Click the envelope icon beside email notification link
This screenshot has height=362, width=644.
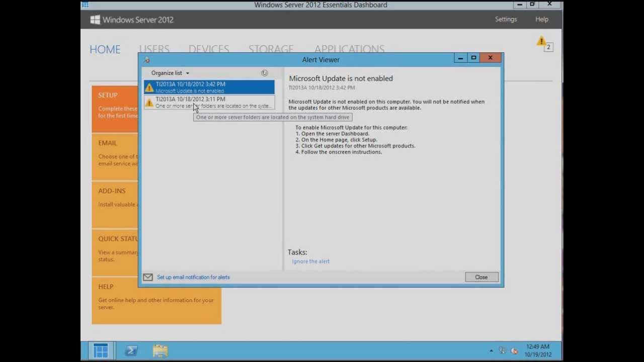[x=148, y=277]
